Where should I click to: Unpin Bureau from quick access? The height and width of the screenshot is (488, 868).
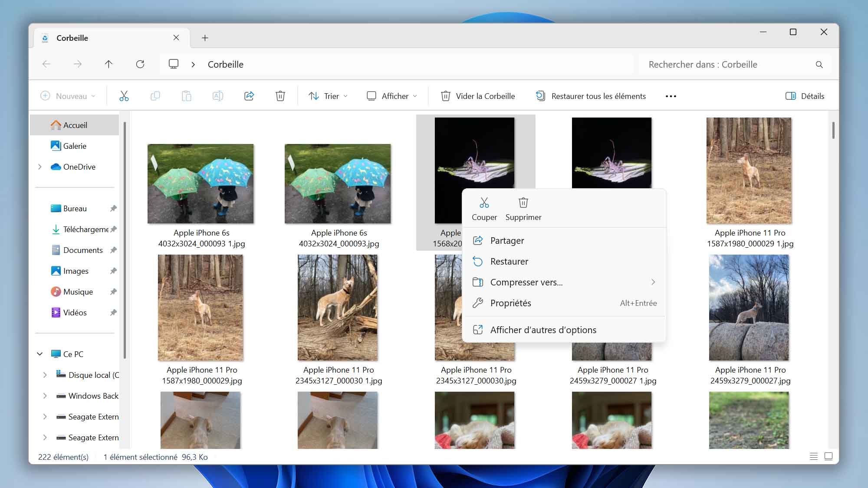pyautogui.click(x=113, y=209)
